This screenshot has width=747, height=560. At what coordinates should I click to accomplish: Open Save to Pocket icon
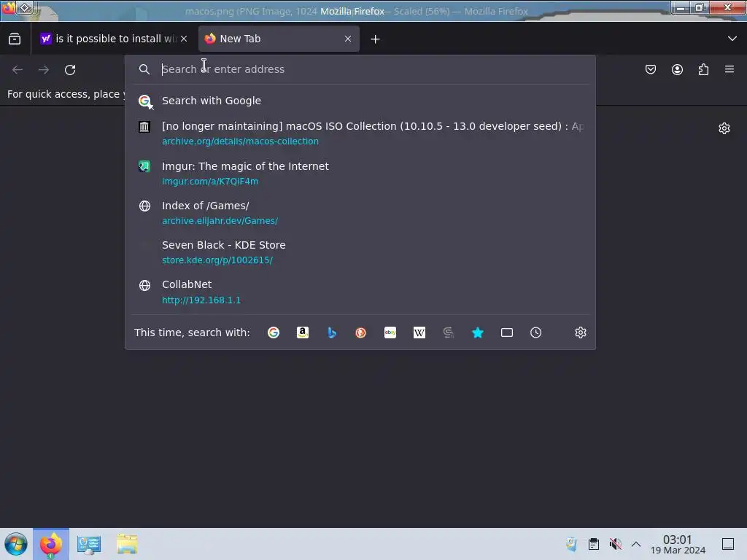650,69
